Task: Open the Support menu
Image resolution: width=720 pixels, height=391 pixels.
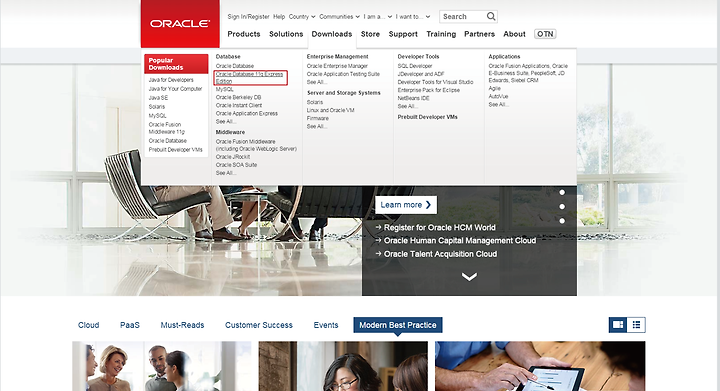Action: tap(403, 34)
